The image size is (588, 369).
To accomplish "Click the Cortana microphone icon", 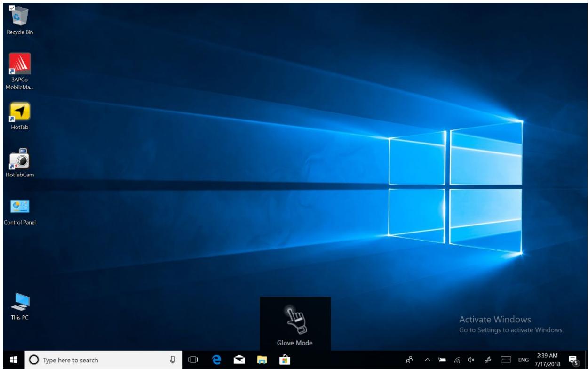I will click(173, 360).
